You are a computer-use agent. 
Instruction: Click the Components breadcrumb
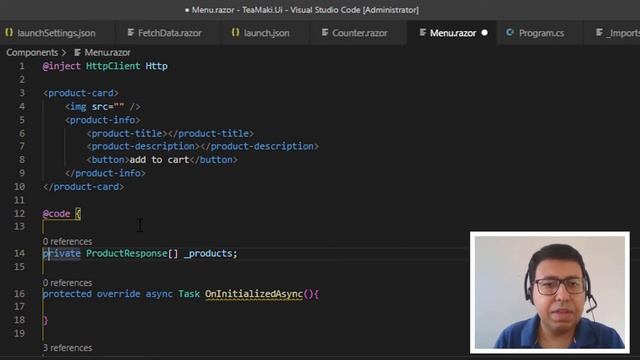[x=32, y=53]
